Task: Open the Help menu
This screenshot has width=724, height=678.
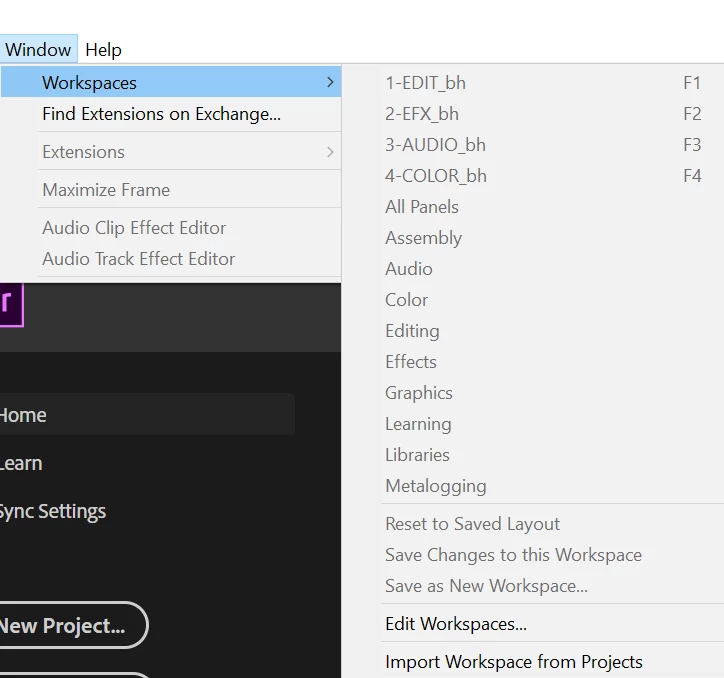Action: coord(103,49)
